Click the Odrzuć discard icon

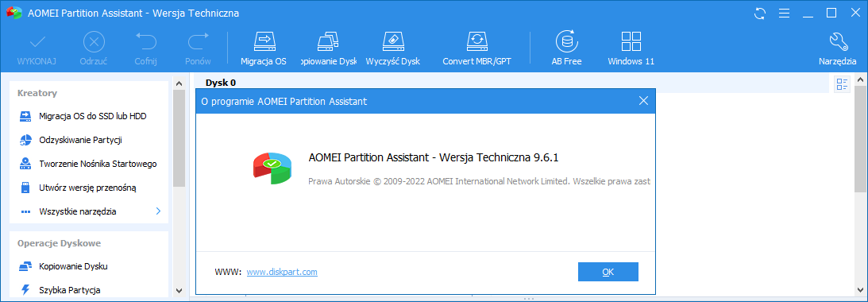pyautogui.click(x=95, y=42)
